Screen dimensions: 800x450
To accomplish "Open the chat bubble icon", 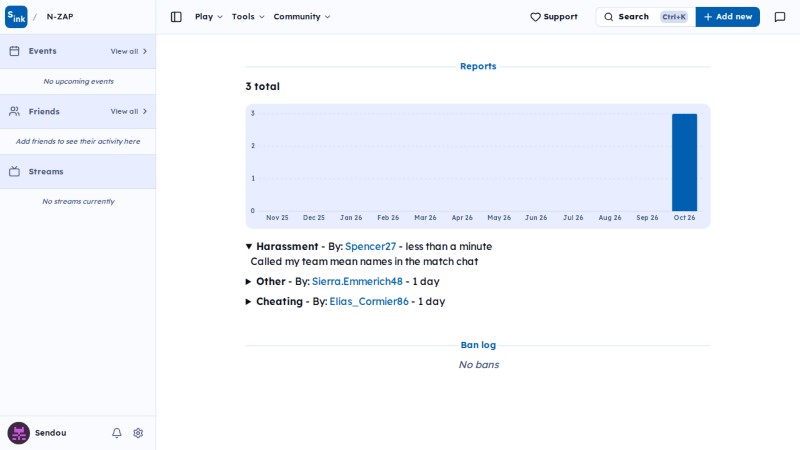I will point(780,17).
